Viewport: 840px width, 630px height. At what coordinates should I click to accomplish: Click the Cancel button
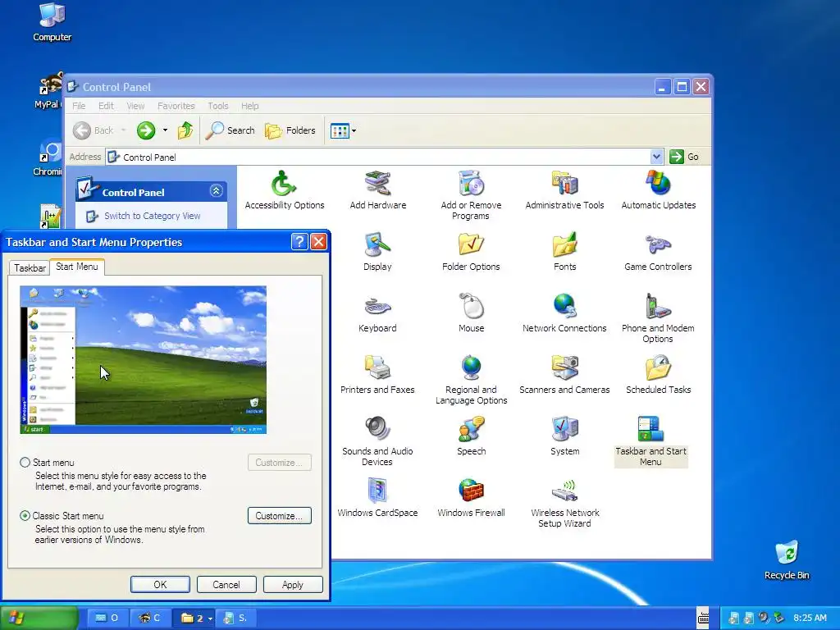click(x=226, y=584)
